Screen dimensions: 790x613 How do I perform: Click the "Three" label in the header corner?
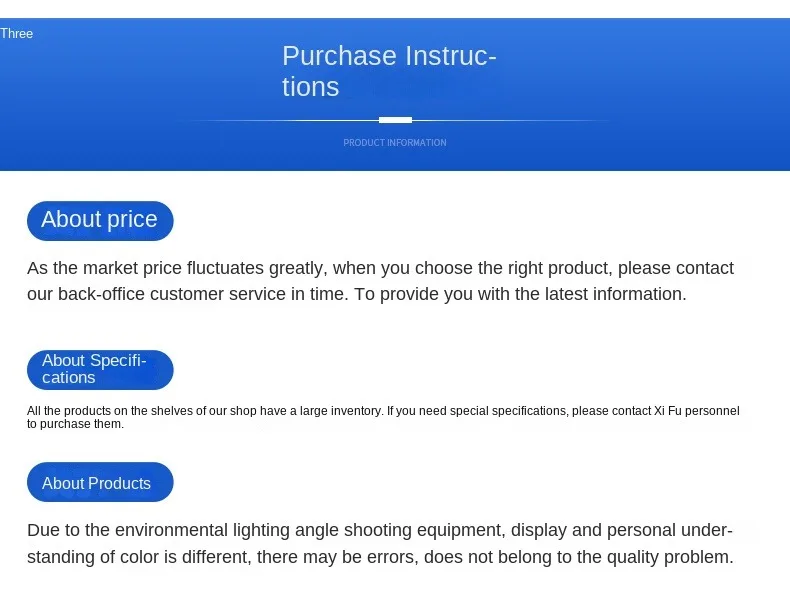click(17, 34)
